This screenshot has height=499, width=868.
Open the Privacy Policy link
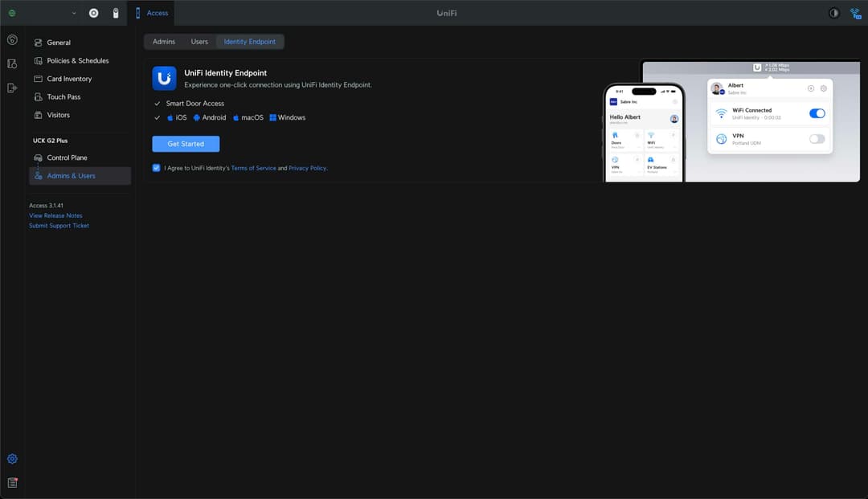(x=307, y=168)
